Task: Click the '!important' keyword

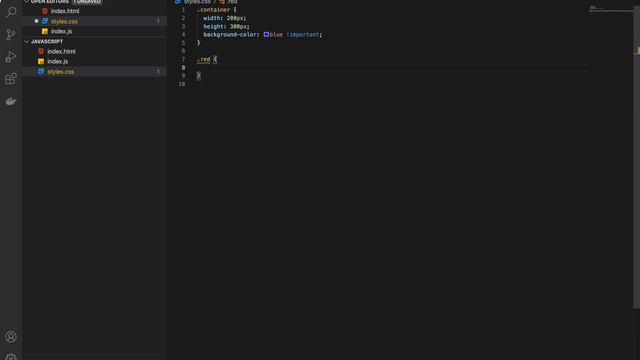Action: click(x=302, y=35)
